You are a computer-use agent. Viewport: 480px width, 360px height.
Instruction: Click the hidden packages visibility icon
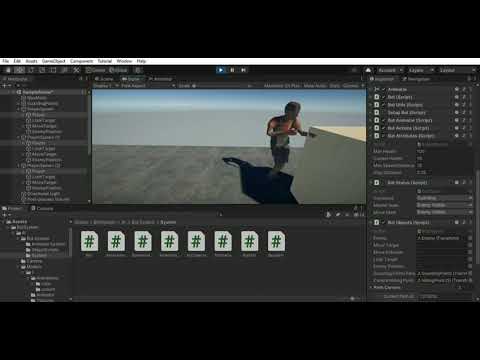359,215
